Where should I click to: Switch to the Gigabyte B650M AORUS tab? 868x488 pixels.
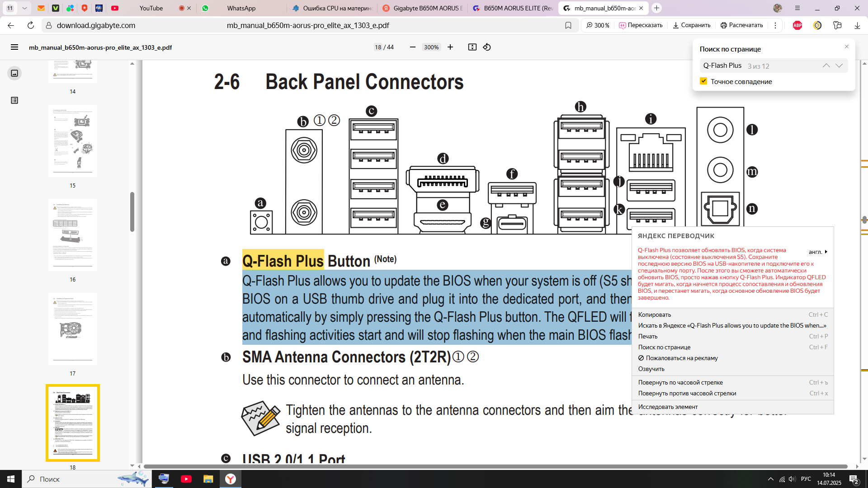click(423, 8)
